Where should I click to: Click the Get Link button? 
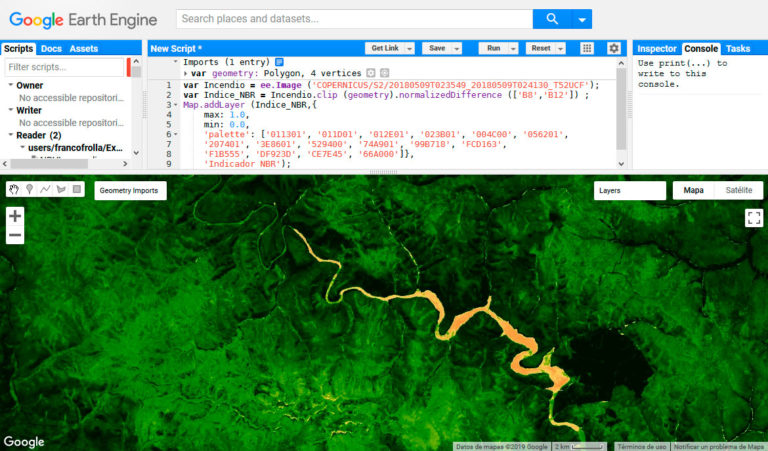pyautogui.click(x=384, y=48)
